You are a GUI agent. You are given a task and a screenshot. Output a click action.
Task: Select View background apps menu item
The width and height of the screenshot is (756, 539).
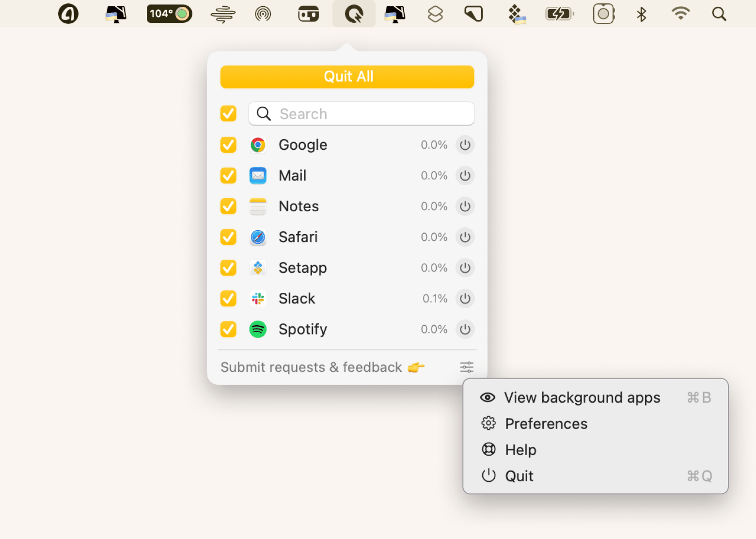pyautogui.click(x=582, y=397)
